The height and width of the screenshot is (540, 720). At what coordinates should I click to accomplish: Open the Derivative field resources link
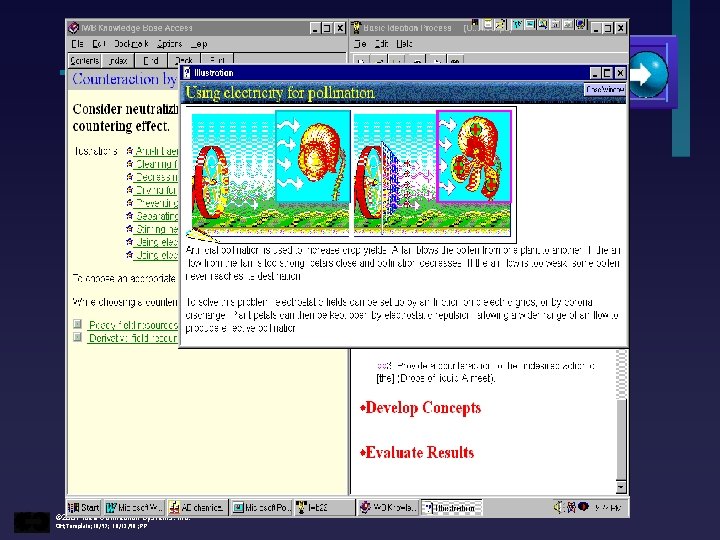pos(133,338)
